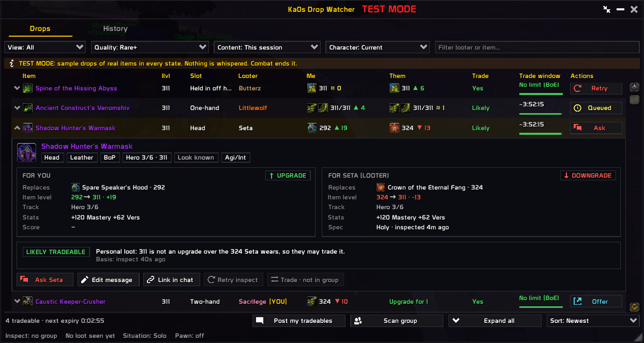644x343 pixels.
Task: Open the Quality: Rare+ dropdown
Action: point(150,47)
